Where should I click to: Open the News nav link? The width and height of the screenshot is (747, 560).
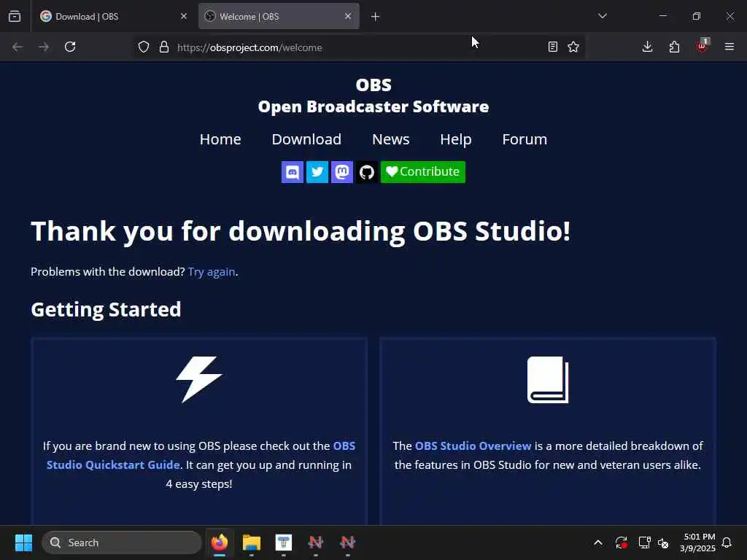[x=391, y=139]
